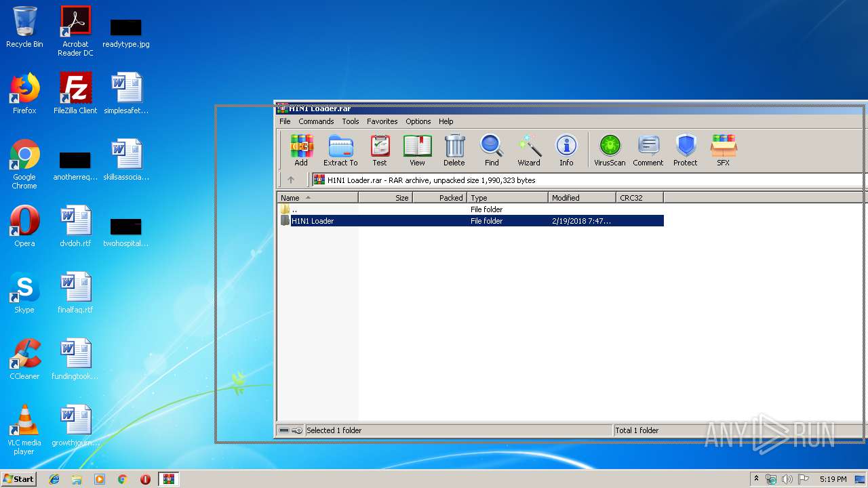
Task: Click 'Total 1 folder' status text
Action: (637, 430)
